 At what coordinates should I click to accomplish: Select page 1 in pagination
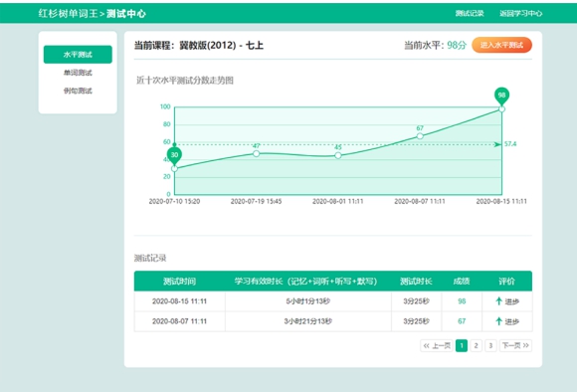pos(462,345)
